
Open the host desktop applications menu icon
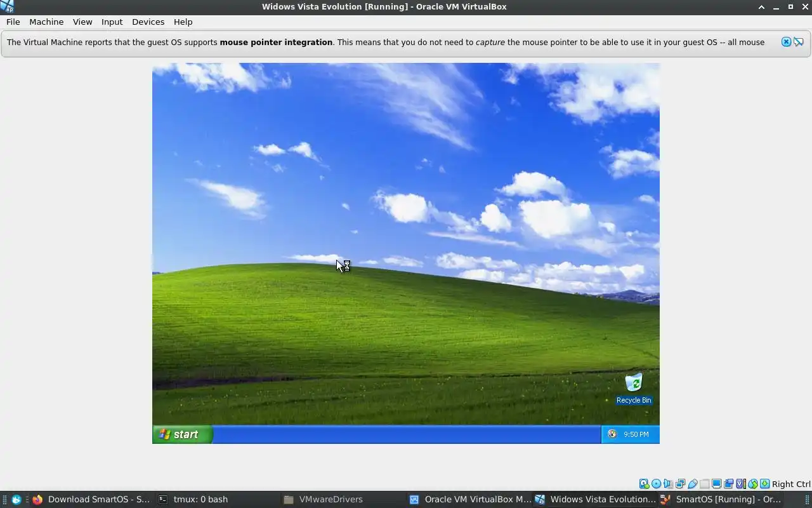coord(16,499)
